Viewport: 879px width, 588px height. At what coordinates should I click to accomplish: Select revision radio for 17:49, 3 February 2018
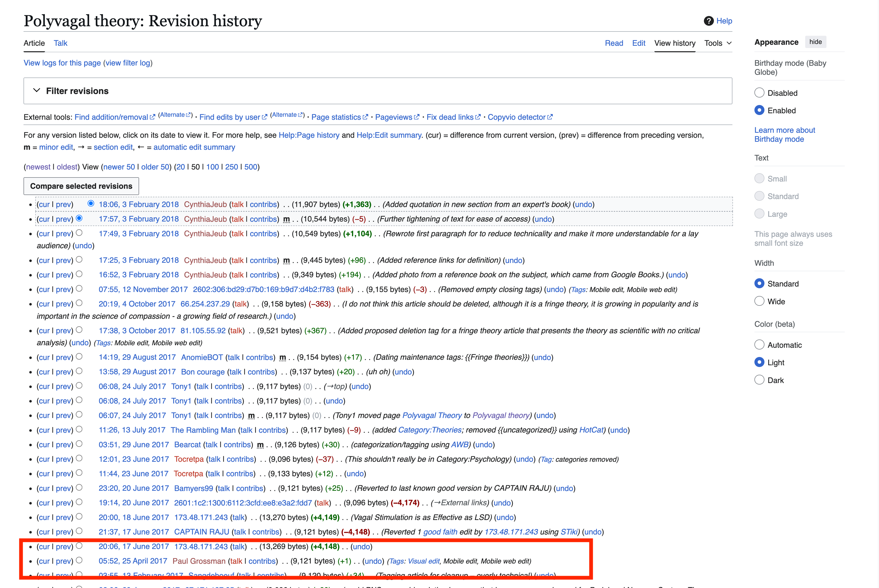(79, 233)
